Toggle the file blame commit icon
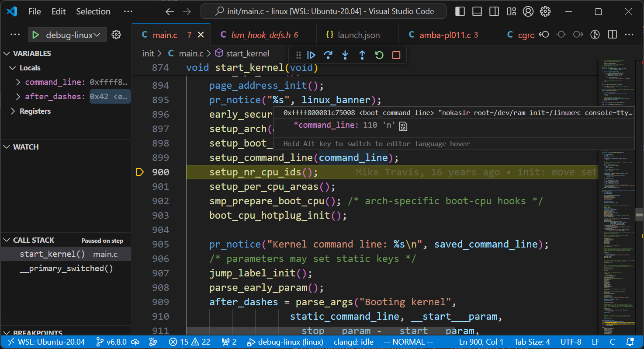Screen dimensions: 644x349 tap(561, 35)
